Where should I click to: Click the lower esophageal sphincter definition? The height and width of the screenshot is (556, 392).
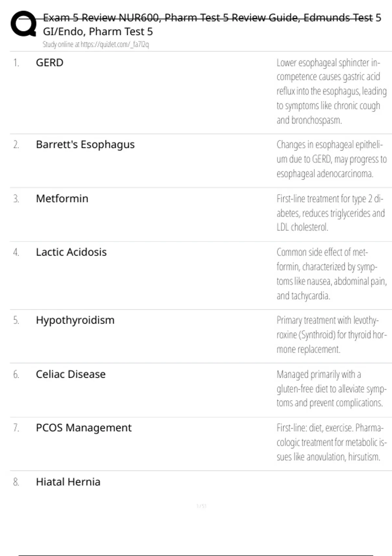(x=331, y=91)
